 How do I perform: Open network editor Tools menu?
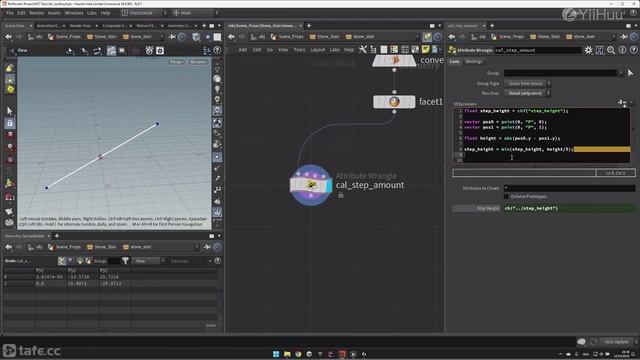[x=299, y=50]
